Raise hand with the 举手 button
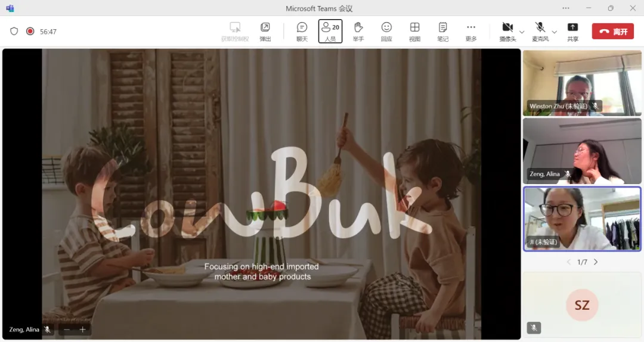This screenshot has height=342, width=644. [x=358, y=32]
